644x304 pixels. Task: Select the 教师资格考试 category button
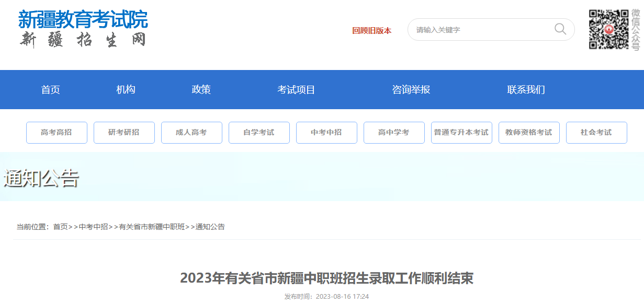pos(529,133)
